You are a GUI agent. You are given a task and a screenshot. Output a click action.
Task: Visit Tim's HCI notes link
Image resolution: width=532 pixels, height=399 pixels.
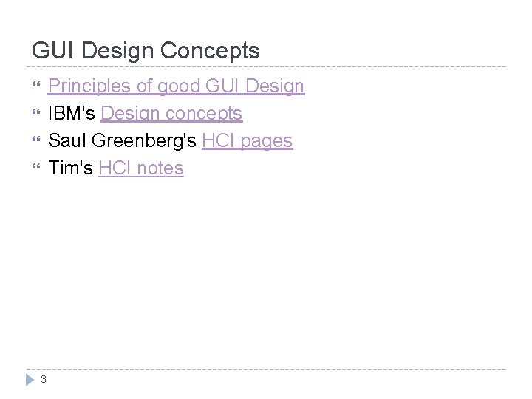141,168
